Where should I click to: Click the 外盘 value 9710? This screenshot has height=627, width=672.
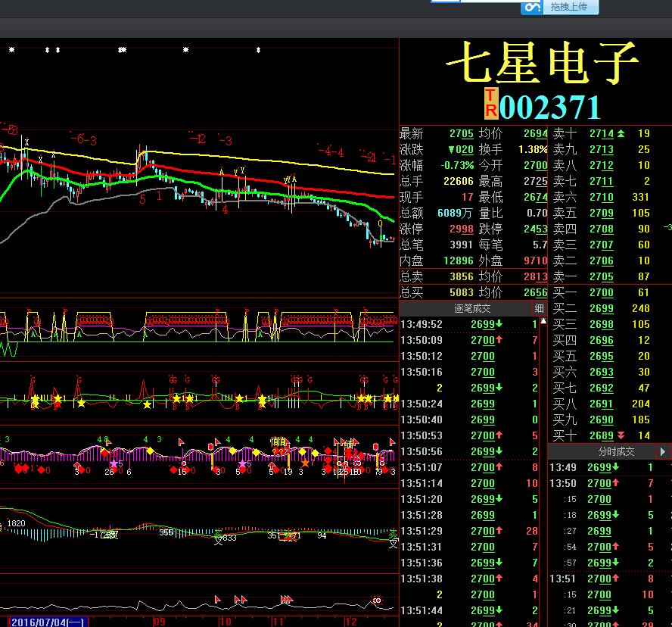pyautogui.click(x=535, y=260)
